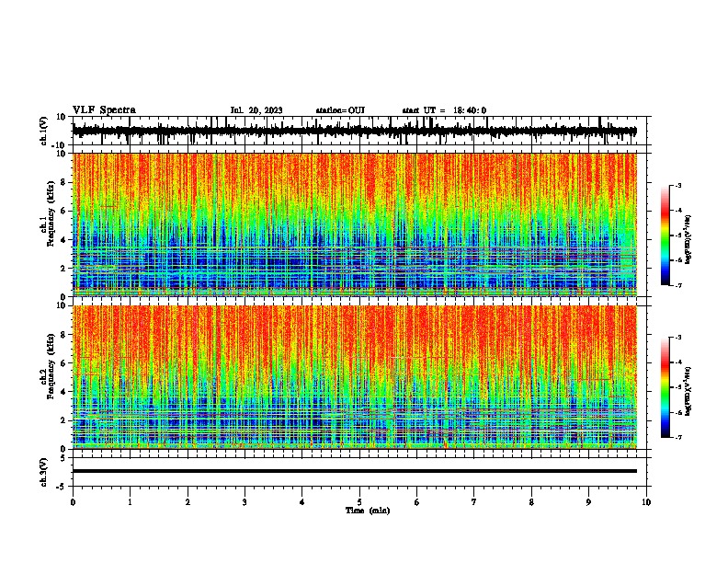
Task: Click the ch.2 spectrogram panel
Action: tap(361, 377)
